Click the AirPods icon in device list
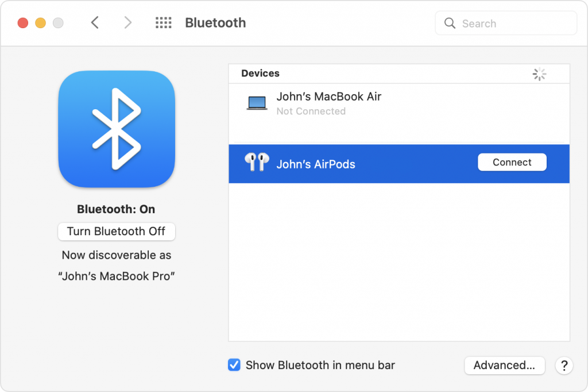The image size is (588, 392). click(x=257, y=163)
